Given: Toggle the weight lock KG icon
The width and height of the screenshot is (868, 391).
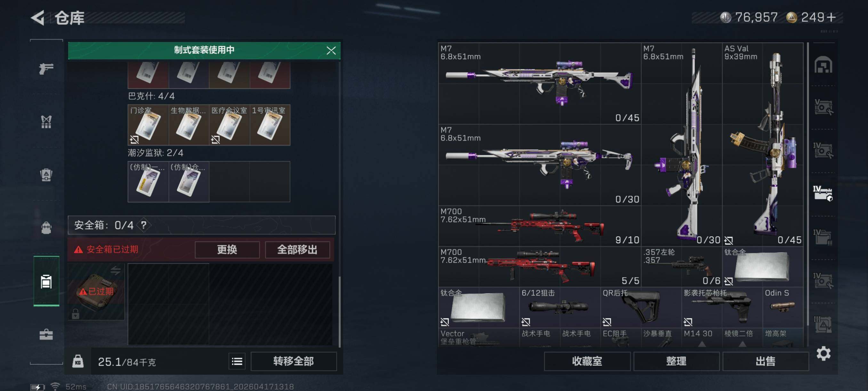Looking at the screenshot, I should tap(78, 361).
